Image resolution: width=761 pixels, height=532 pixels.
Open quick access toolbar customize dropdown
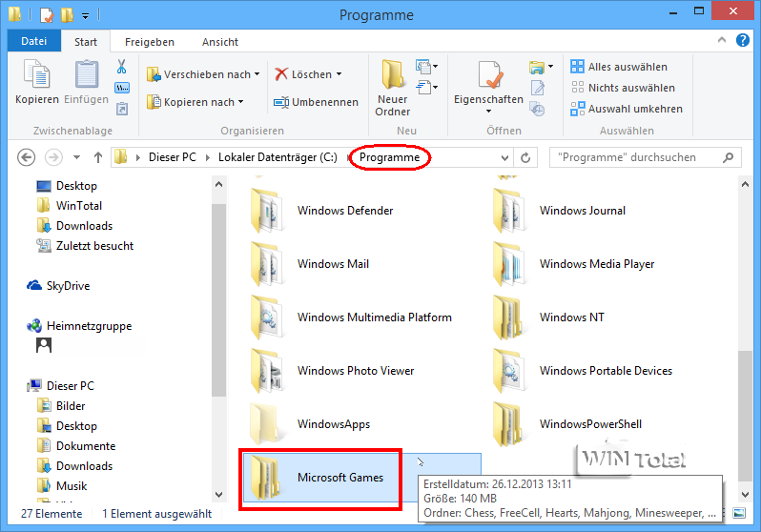(x=86, y=16)
